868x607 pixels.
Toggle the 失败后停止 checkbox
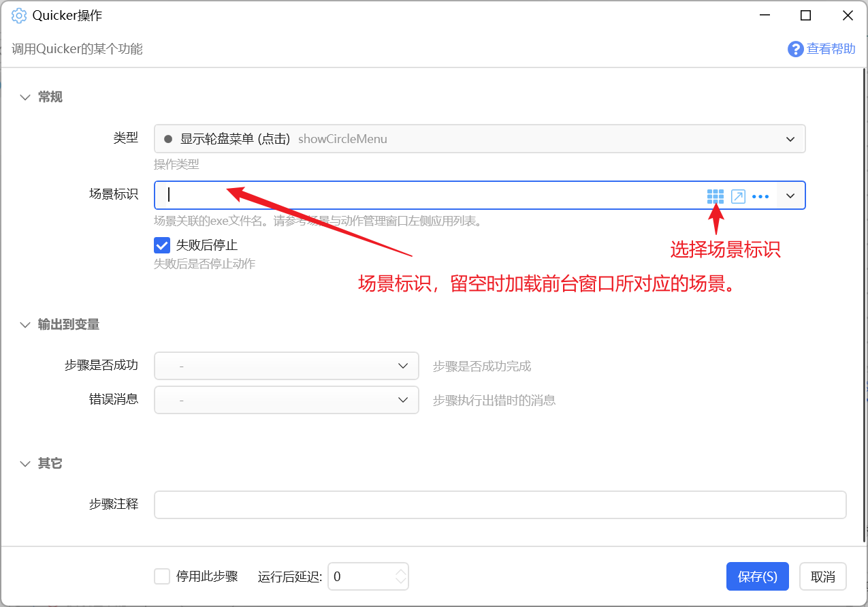[162, 245]
